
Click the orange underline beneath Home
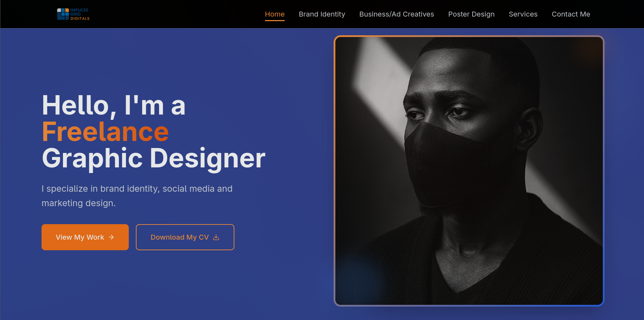tap(275, 20)
